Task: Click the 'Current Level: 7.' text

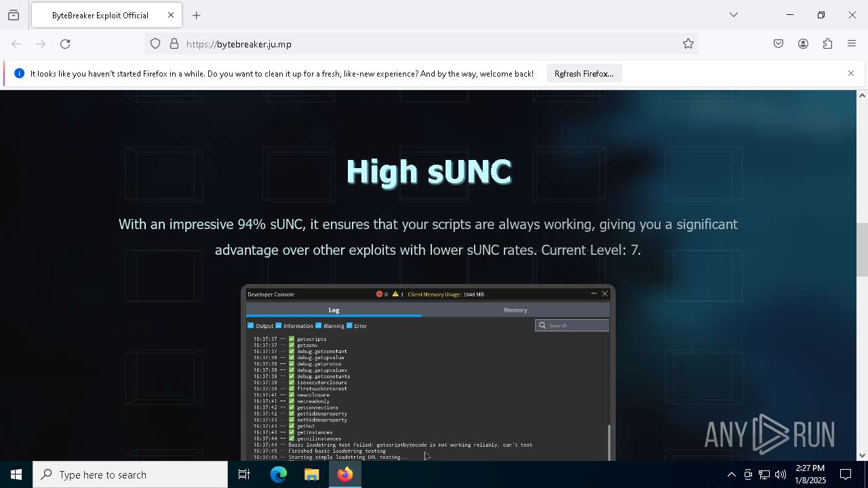Action: pyautogui.click(x=591, y=250)
